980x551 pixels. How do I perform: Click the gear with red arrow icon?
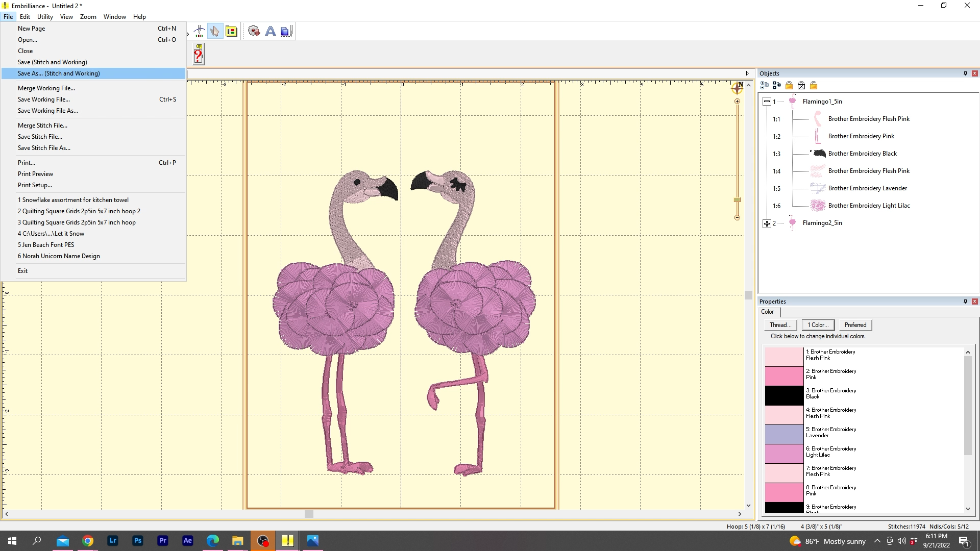point(254,32)
